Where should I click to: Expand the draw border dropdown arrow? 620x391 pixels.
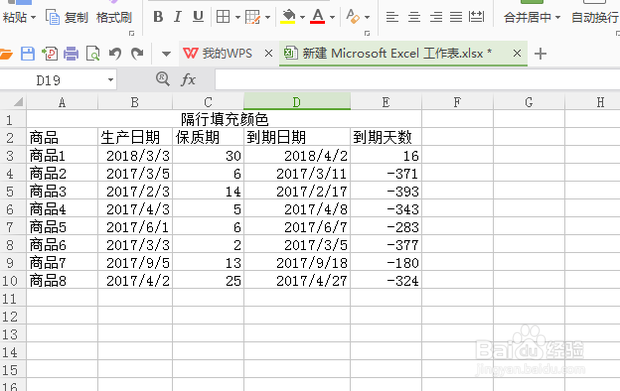click(x=268, y=17)
